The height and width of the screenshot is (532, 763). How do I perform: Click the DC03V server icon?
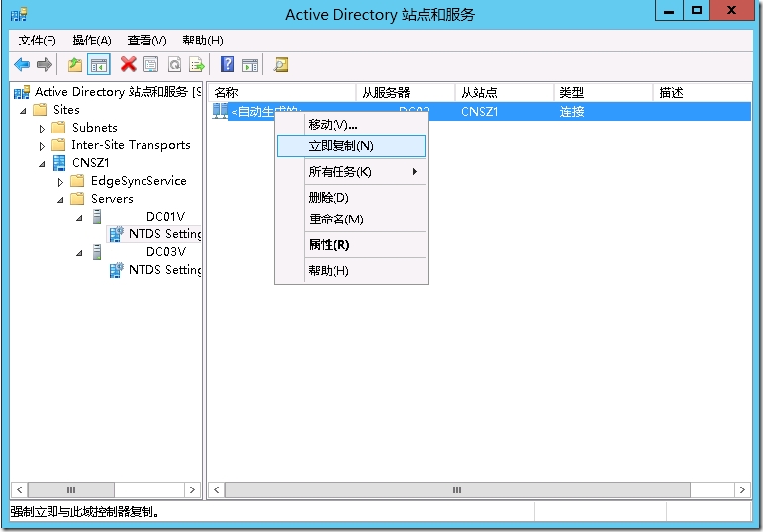pos(97,252)
